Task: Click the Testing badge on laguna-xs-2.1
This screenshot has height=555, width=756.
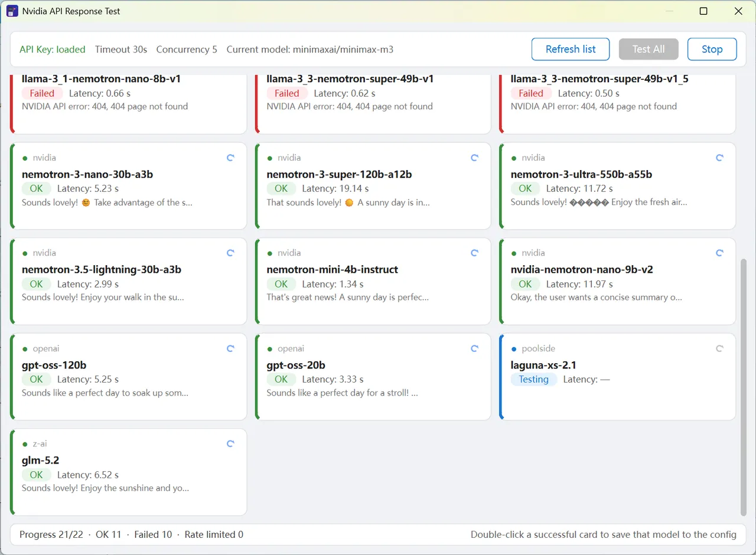Action: (534, 379)
